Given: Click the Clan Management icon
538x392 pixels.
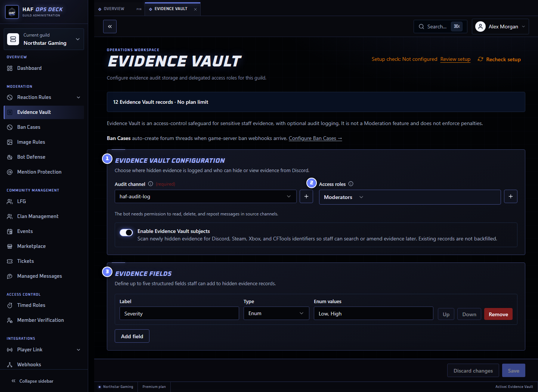Looking at the screenshot, I should pos(10,217).
